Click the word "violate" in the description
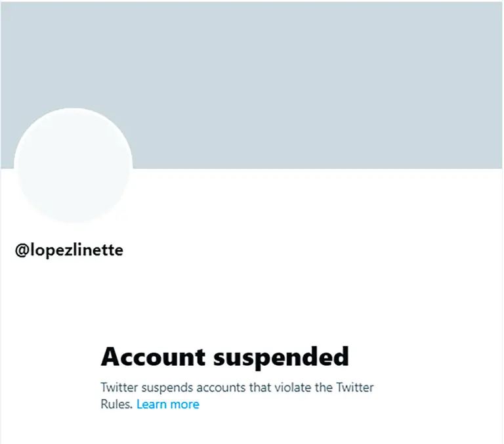The width and height of the screenshot is (504, 444). coord(293,387)
